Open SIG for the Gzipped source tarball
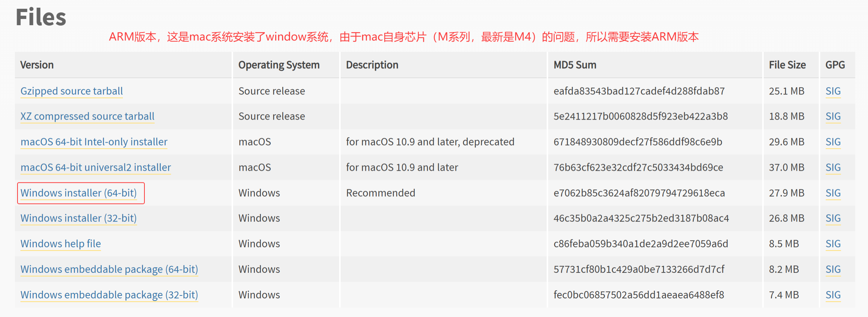 [833, 91]
